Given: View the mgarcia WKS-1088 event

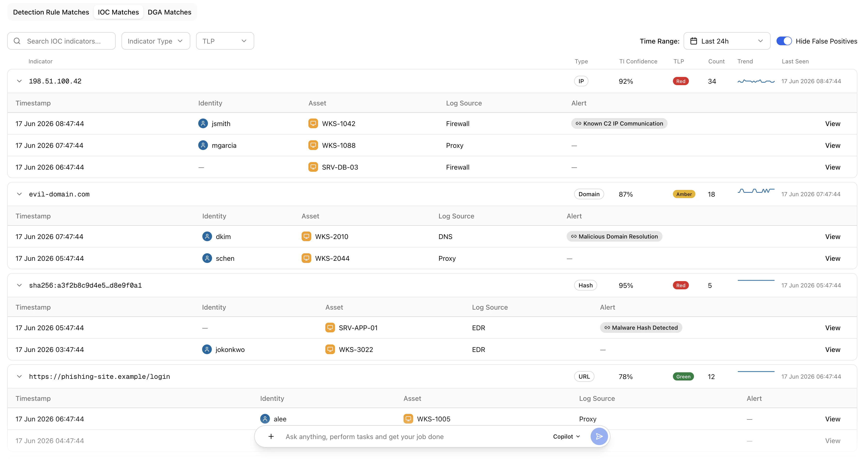Looking at the screenshot, I should 833,145.
